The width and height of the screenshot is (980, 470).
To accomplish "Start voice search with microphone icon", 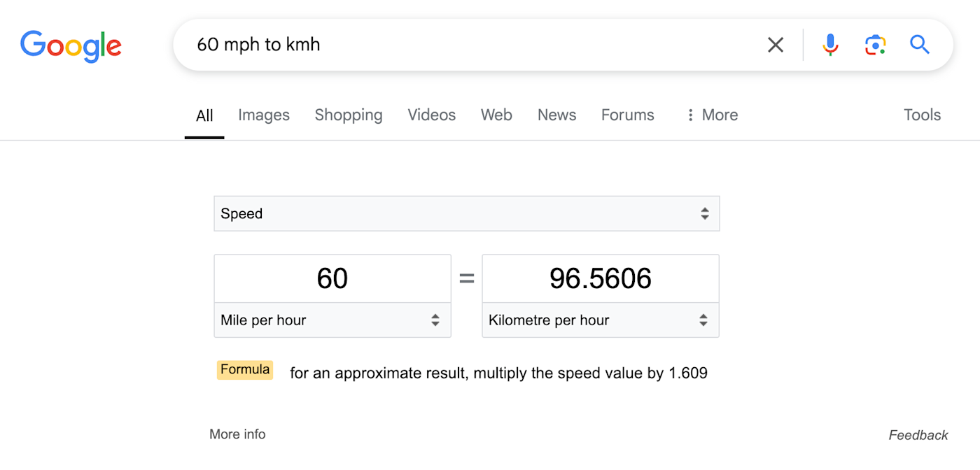I will 830,45.
